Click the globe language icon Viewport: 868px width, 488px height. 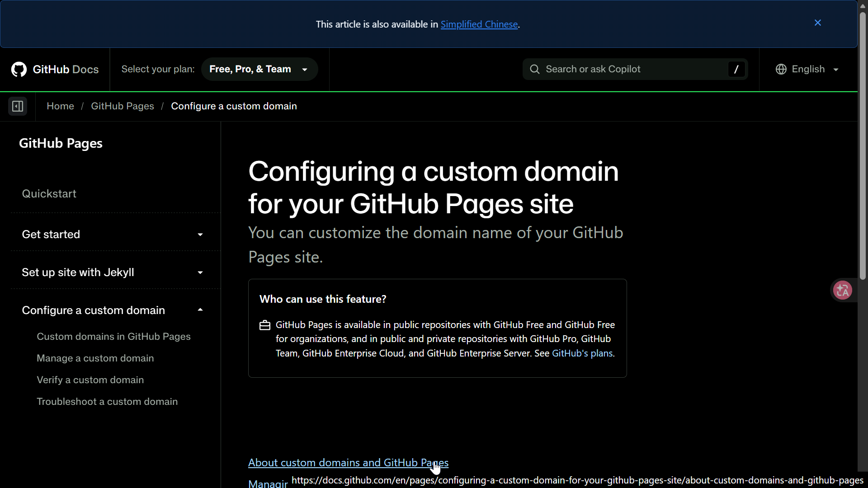(781, 69)
